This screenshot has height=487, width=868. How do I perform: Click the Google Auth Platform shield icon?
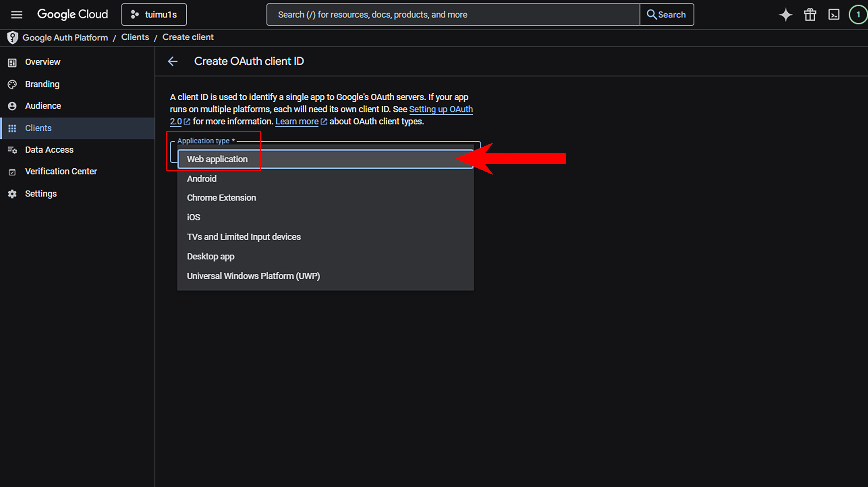point(13,37)
